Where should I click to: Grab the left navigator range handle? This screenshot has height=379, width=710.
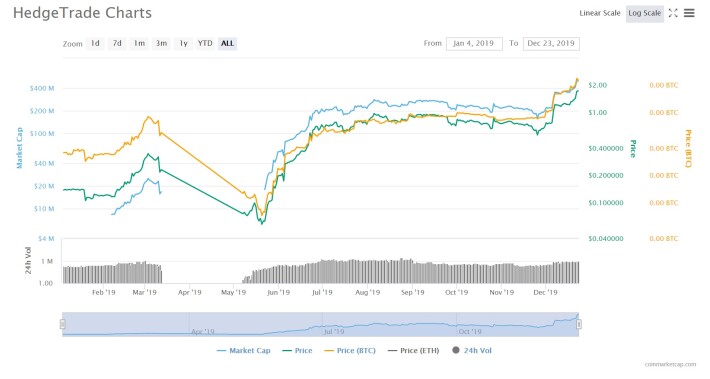coord(62,324)
